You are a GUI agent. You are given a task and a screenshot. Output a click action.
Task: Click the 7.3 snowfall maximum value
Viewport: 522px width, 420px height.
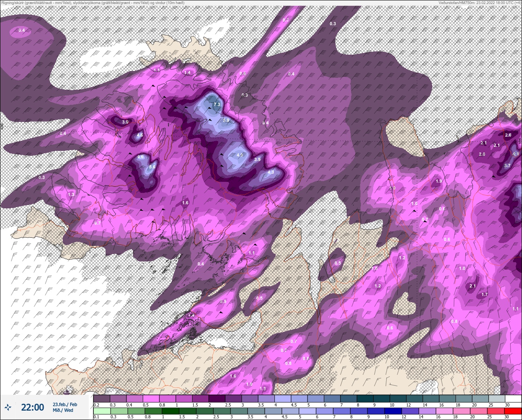[x=217, y=104]
